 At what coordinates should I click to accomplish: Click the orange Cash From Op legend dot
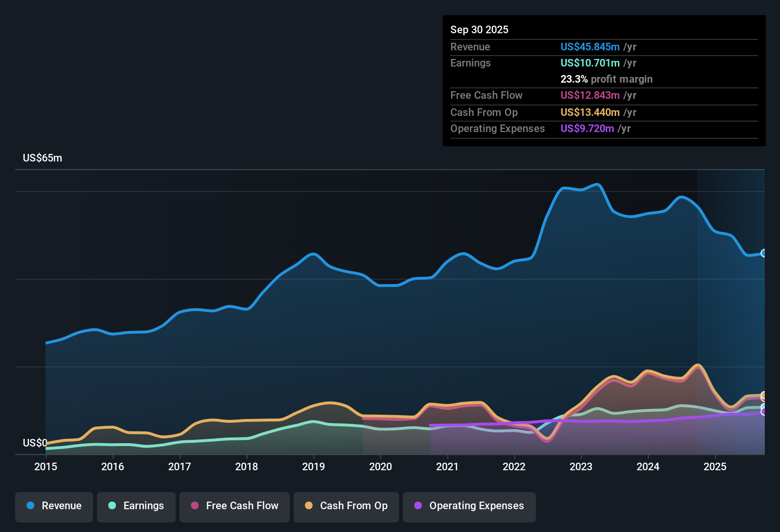click(x=309, y=506)
